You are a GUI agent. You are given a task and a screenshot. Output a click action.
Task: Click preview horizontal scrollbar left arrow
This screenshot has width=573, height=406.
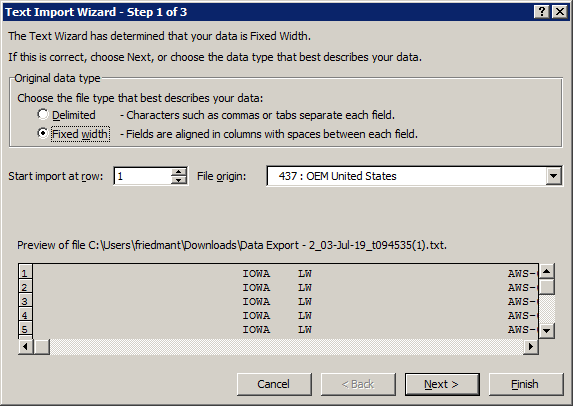[26, 346]
